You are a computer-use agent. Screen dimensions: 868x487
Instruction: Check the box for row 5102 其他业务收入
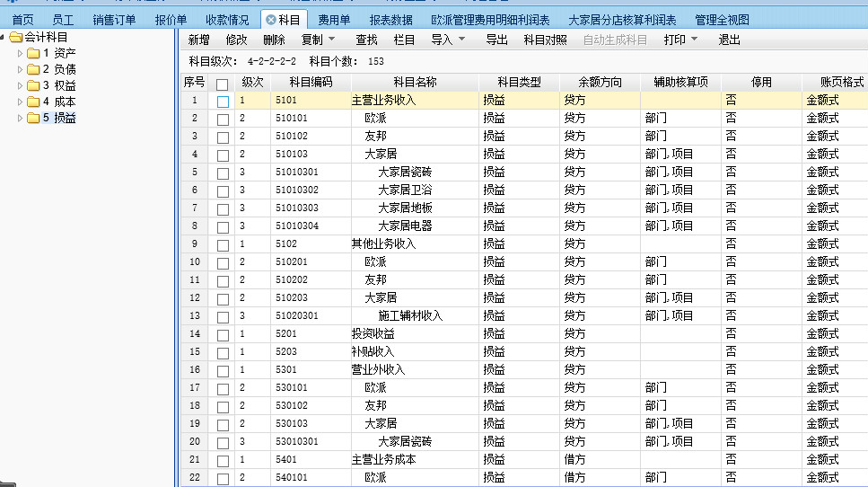223,245
